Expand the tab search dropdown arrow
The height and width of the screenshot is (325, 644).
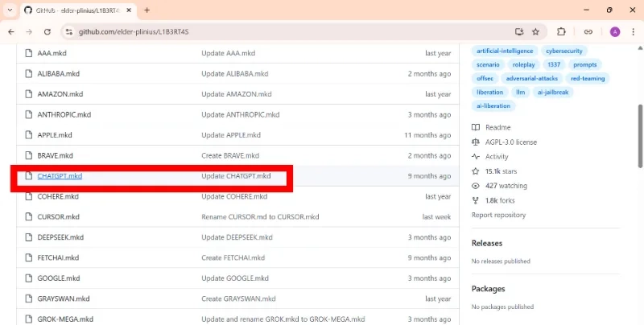coord(10,10)
